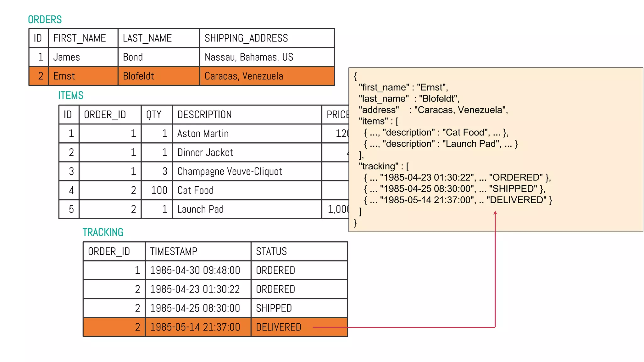644x362 pixels.
Task: Click the JSON "tracking" key line
Action: (384, 166)
